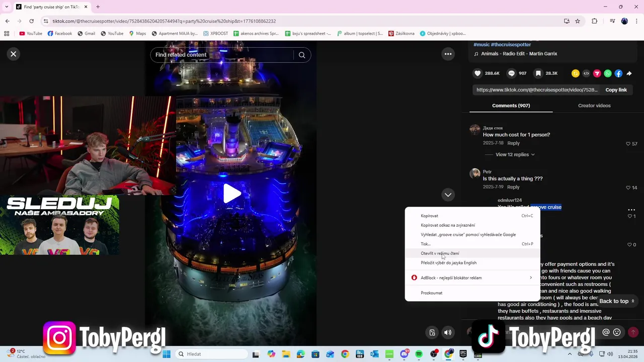Open more share options arrow
Image resolution: width=644 pixels, height=362 pixels.
coord(629,73)
